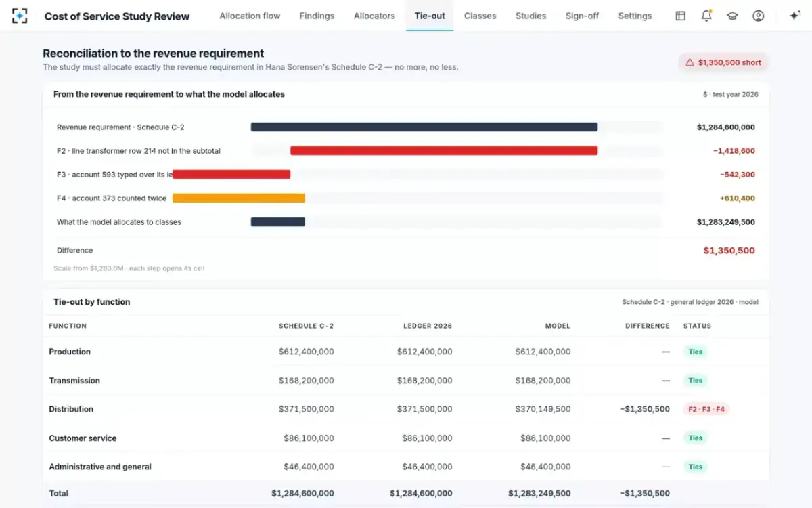Click the warning triangle in the short badge
812x508 pixels.
click(x=690, y=62)
